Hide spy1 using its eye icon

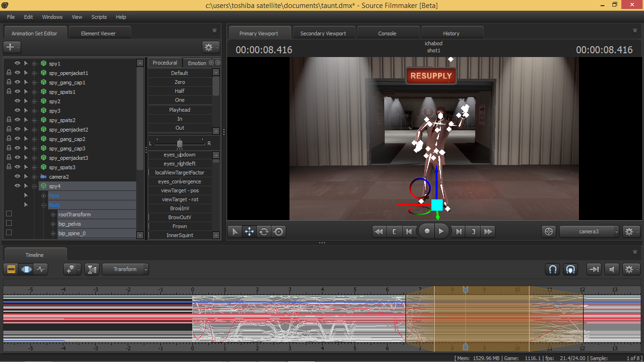pos(17,64)
